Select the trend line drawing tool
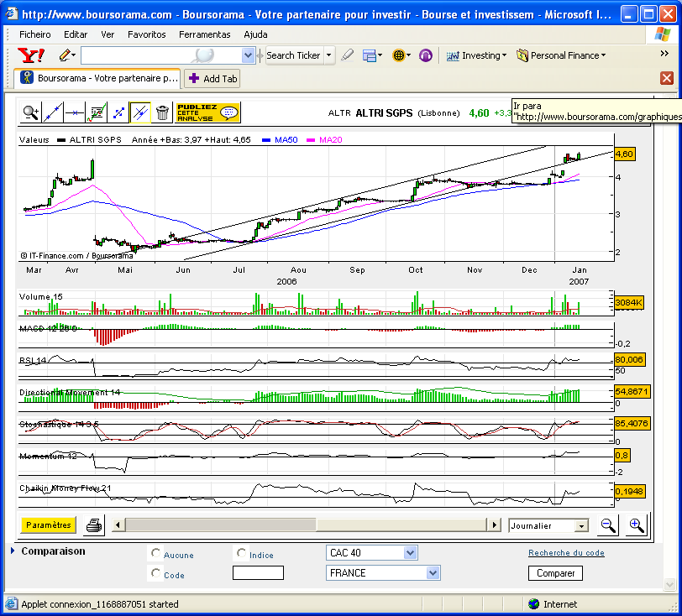682x616 pixels. (52, 113)
